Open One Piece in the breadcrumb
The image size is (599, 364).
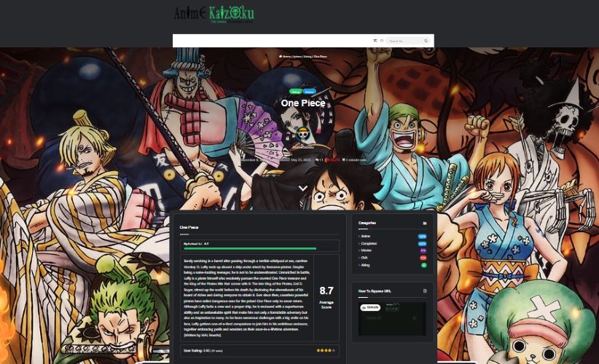click(320, 57)
